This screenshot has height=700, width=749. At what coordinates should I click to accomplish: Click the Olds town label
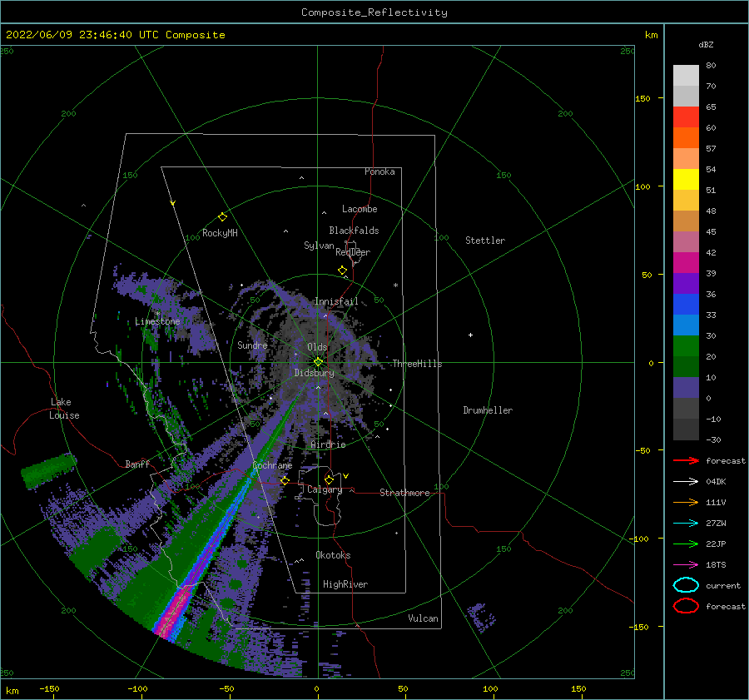coord(317,347)
